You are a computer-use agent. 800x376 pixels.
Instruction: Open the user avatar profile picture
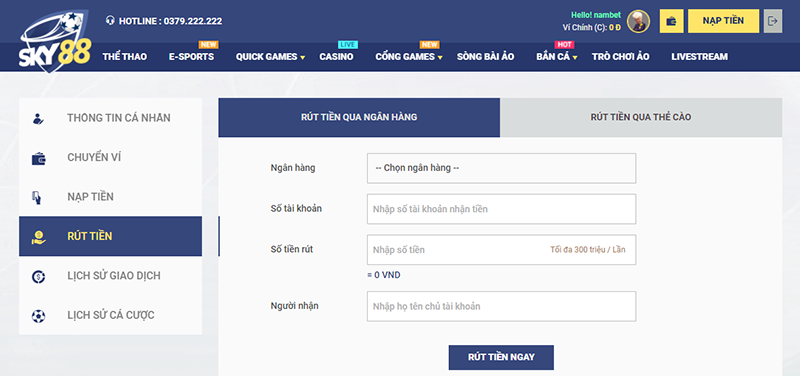point(638,21)
